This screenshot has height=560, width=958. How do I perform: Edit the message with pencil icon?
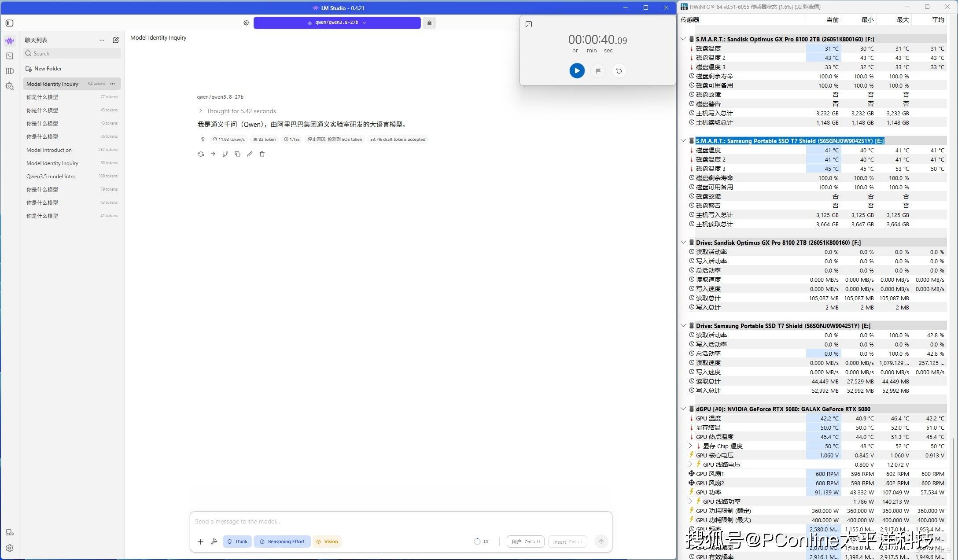click(x=250, y=154)
